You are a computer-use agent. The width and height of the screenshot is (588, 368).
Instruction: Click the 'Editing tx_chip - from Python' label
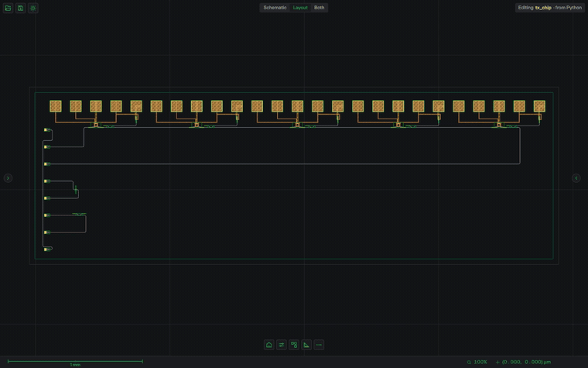click(x=550, y=8)
